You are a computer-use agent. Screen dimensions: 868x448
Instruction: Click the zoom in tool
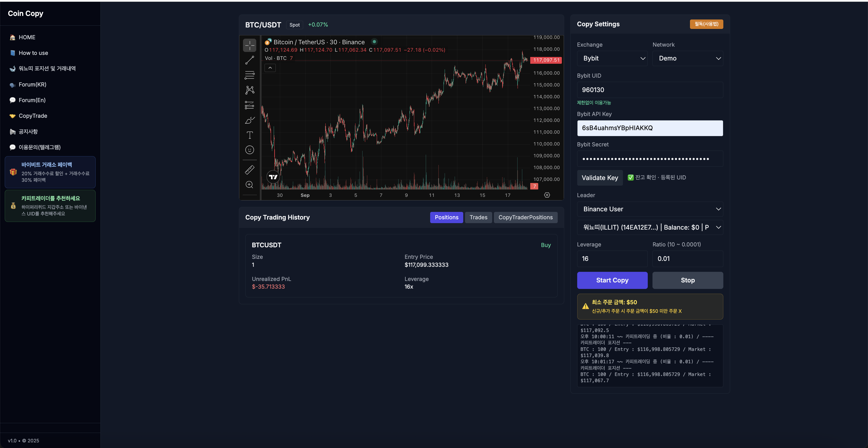coord(249,184)
